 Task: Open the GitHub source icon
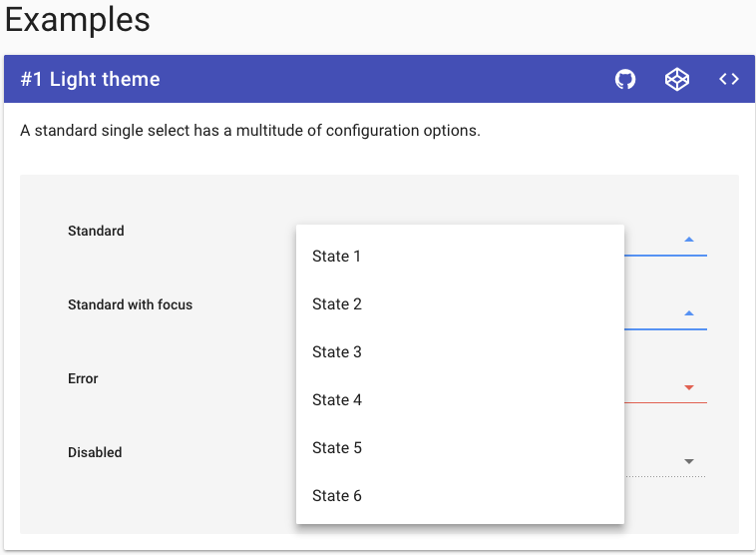tap(625, 80)
